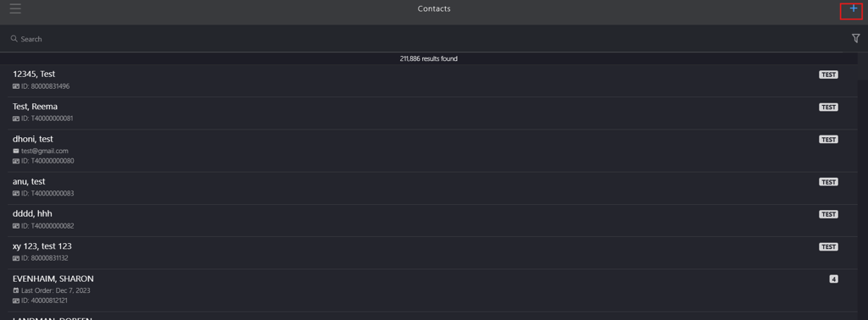Click TEST badge on anu, test row
The image size is (868, 320).
coord(828,182)
